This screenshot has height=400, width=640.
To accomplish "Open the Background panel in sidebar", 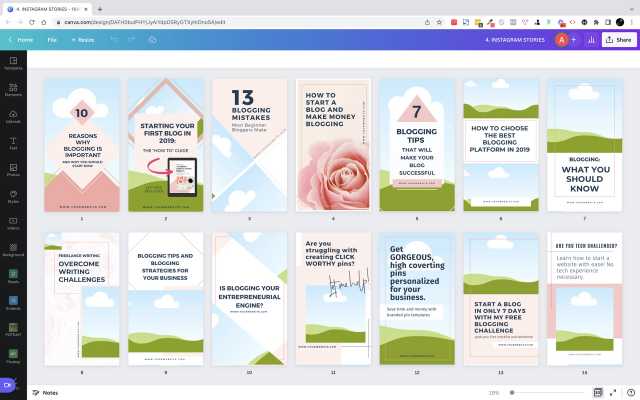I will [13, 250].
